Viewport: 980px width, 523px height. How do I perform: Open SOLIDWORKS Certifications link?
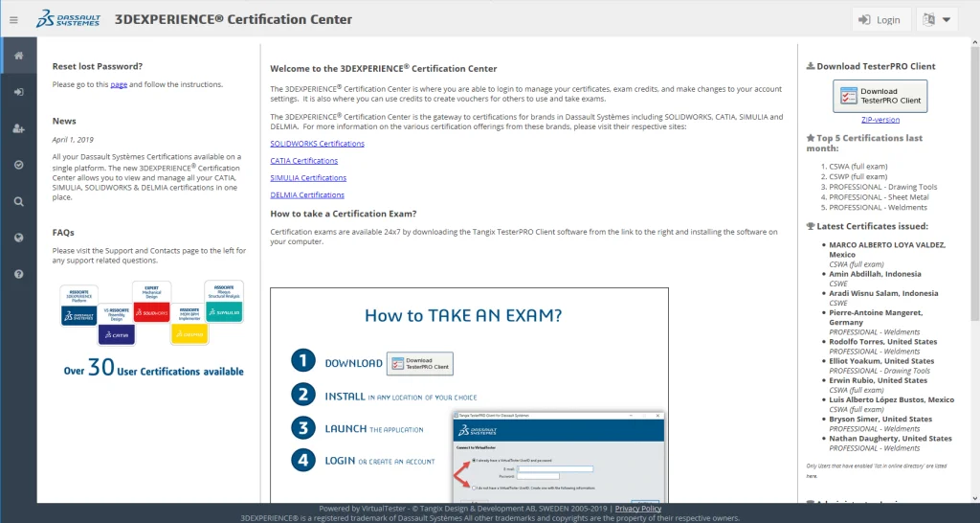pos(317,144)
